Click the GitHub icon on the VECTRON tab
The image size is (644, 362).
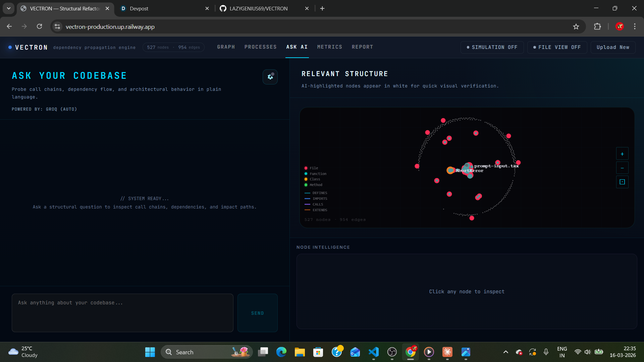click(223, 8)
